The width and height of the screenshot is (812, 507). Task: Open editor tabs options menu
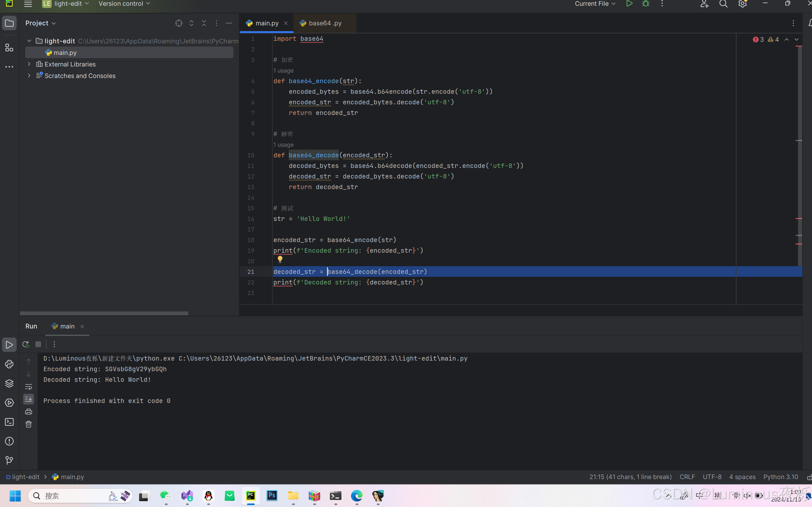(x=793, y=23)
